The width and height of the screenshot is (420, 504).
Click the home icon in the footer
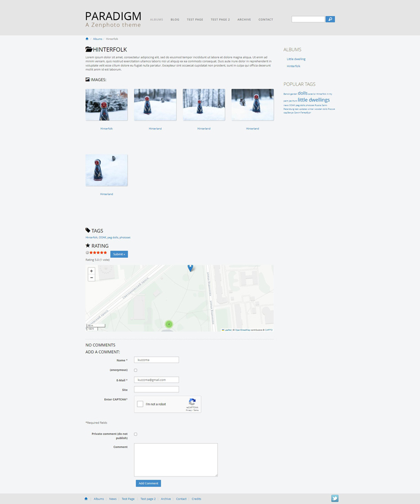(86, 498)
